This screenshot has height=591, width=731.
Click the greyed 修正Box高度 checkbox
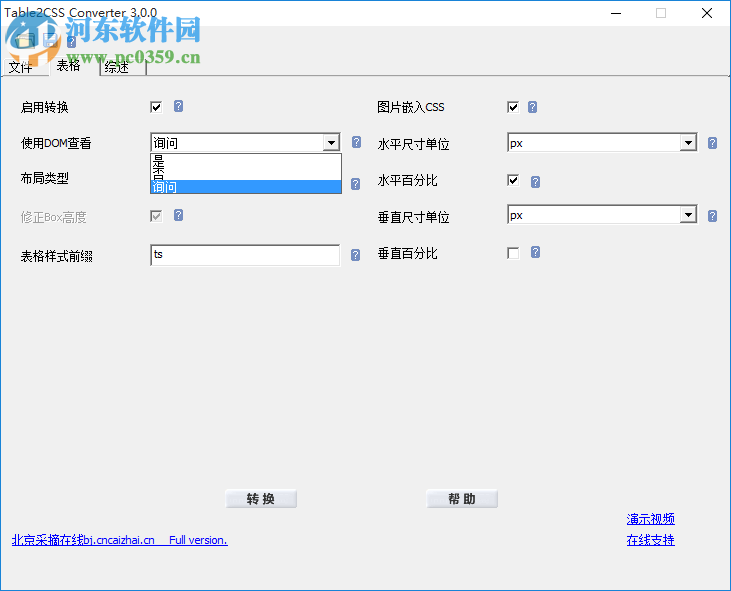tap(156, 216)
